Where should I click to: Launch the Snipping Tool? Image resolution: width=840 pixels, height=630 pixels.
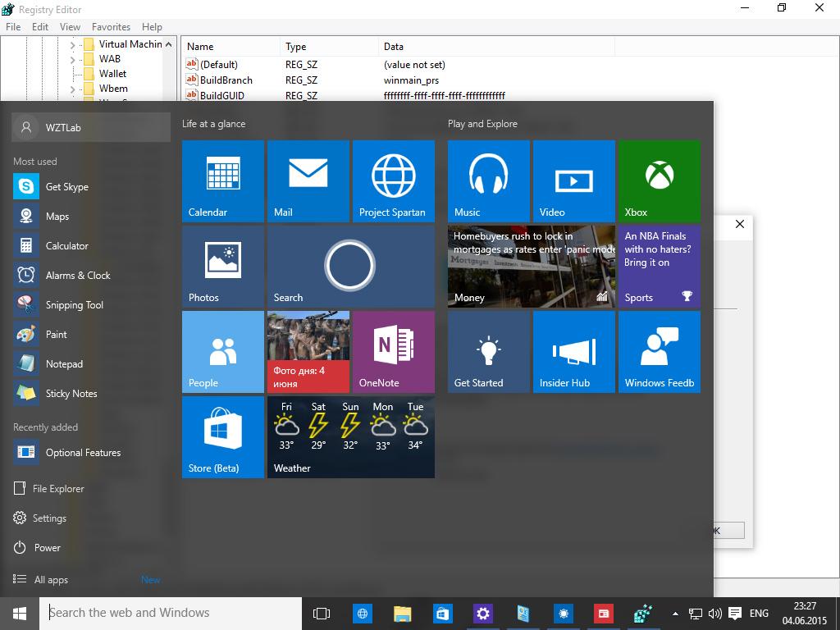[x=91, y=304]
